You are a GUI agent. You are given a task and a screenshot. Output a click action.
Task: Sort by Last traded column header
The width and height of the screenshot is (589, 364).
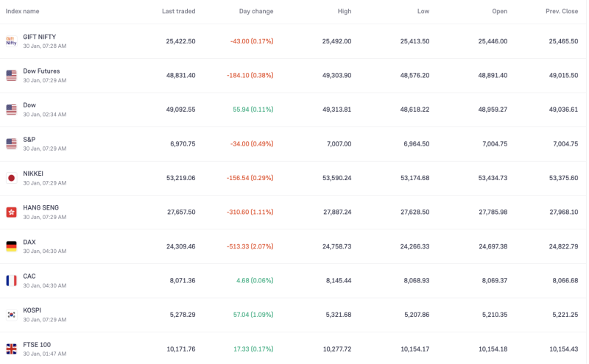pos(178,11)
